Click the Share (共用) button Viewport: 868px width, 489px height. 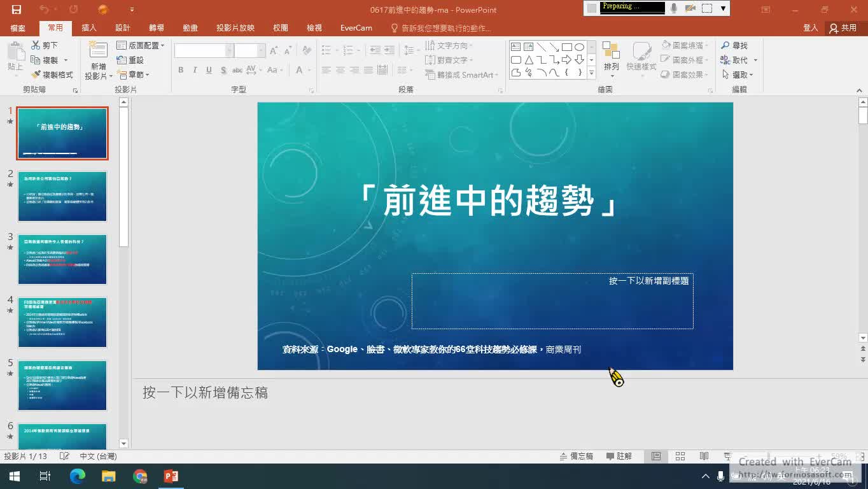pos(843,28)
